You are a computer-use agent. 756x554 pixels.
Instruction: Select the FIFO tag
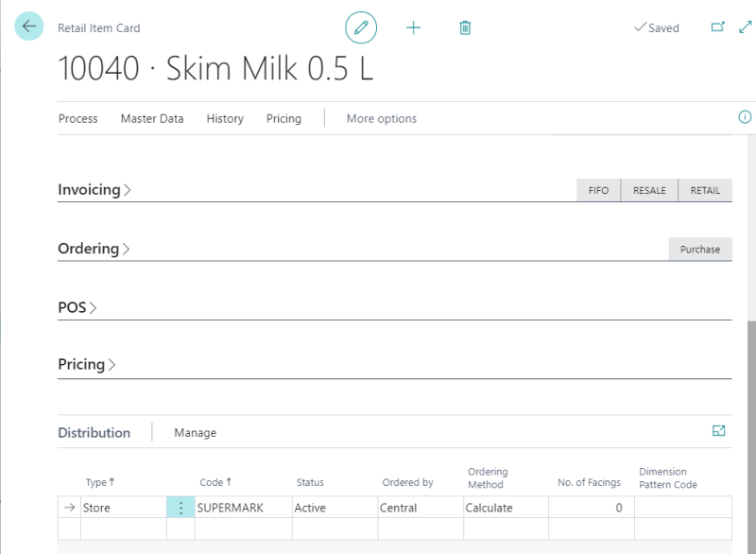point(598,189)
